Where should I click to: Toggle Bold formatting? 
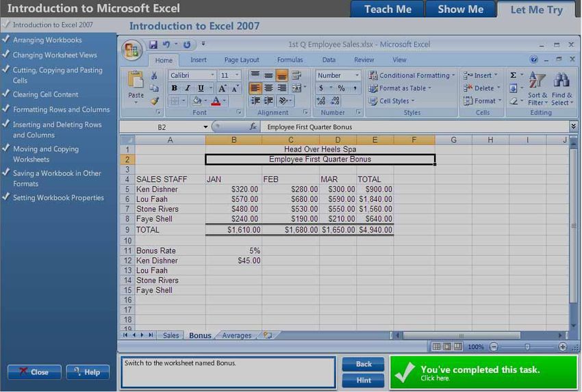point(174,88)
